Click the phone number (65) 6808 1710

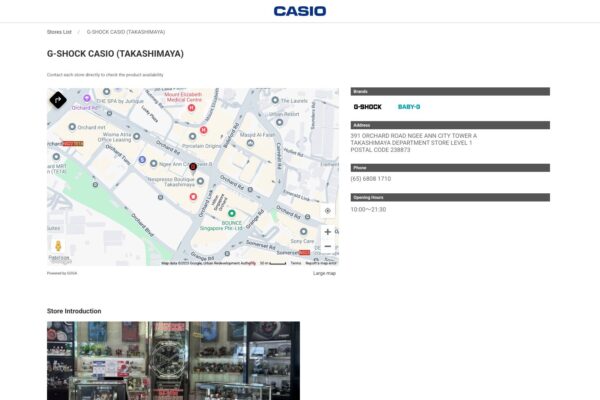(x=370, y=179)
